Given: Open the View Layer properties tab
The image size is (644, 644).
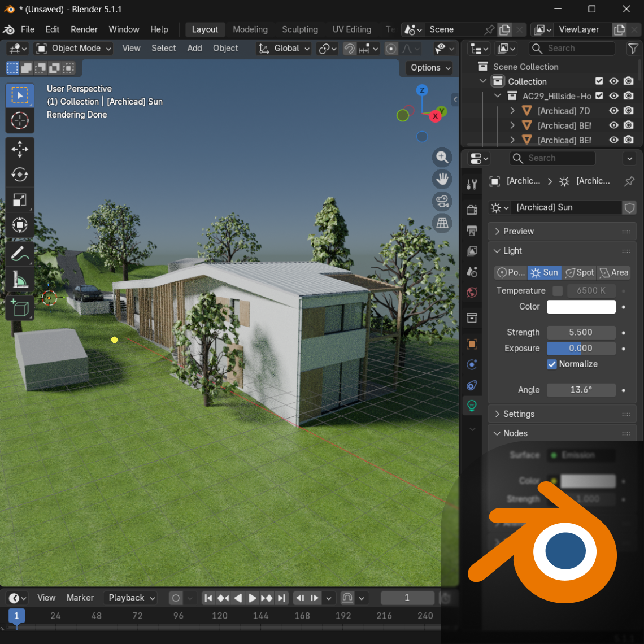Looking at the screenshot, I should [x=472, y=251].
